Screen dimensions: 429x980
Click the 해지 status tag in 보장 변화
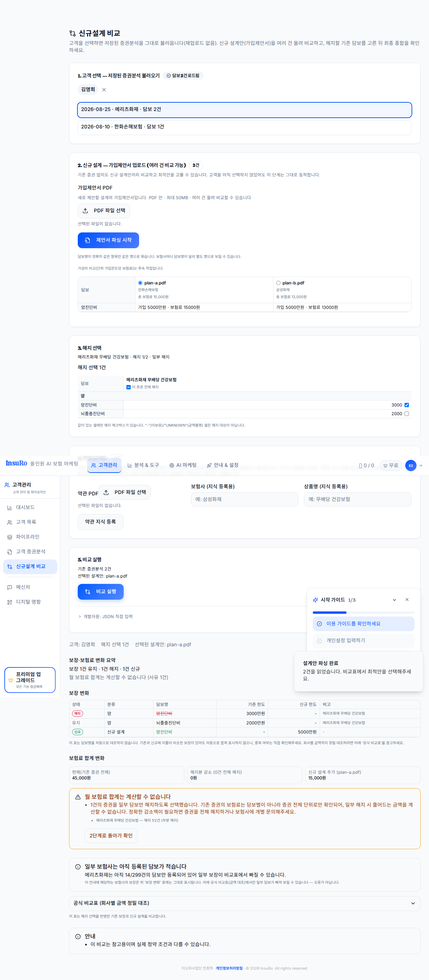click(77, 714)
